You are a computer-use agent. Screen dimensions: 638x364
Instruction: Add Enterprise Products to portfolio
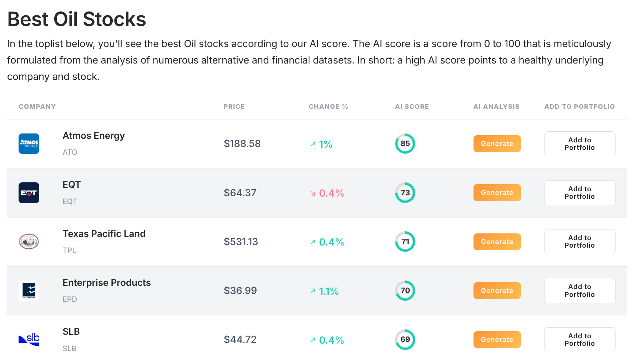coord(579,290)
